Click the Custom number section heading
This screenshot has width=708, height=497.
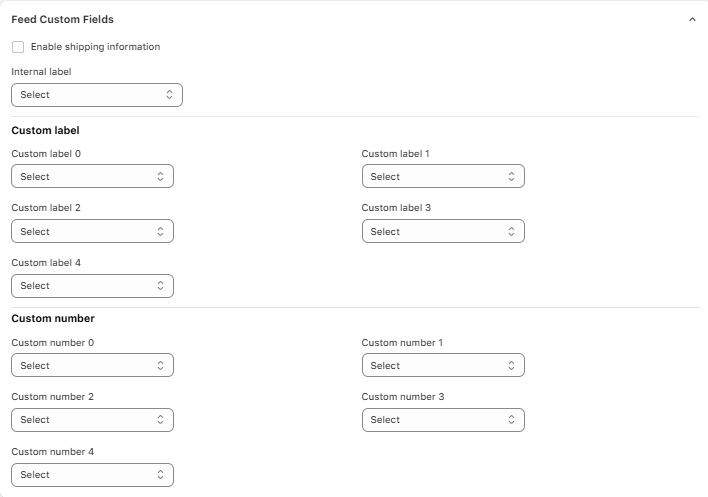53,319
